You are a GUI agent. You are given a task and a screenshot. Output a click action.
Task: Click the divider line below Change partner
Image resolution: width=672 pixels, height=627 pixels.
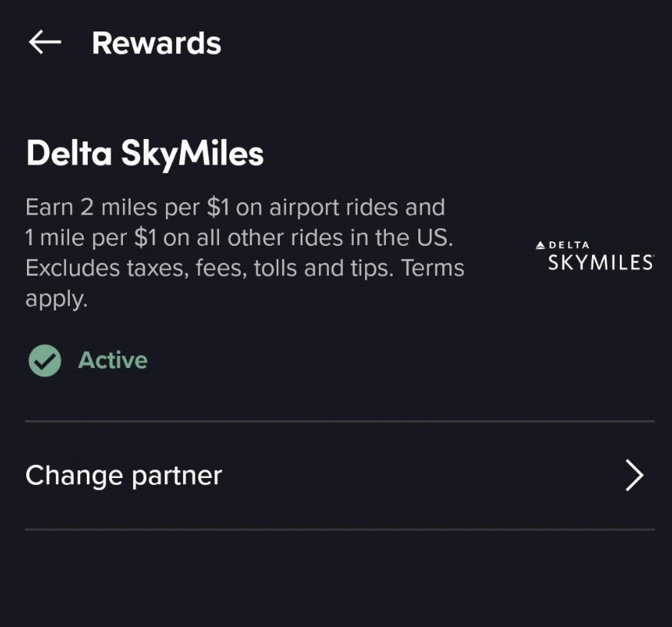tap(338, 529)
